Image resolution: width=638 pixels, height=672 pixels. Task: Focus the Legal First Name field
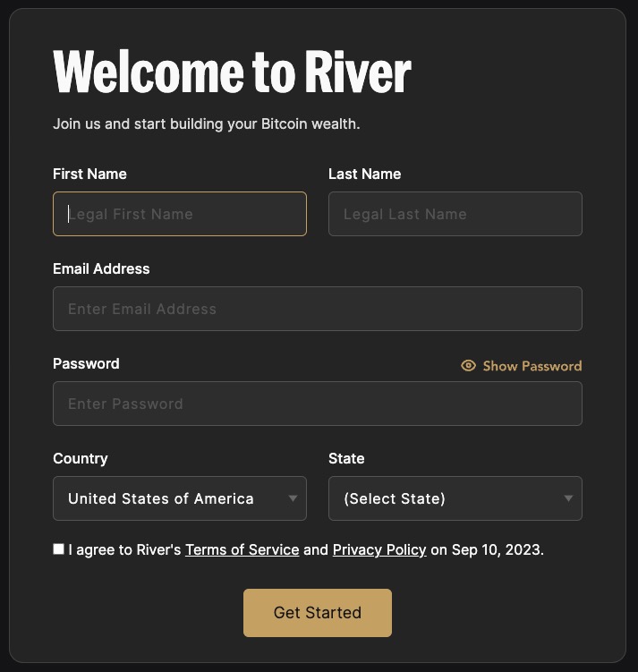tap(180, 214)
